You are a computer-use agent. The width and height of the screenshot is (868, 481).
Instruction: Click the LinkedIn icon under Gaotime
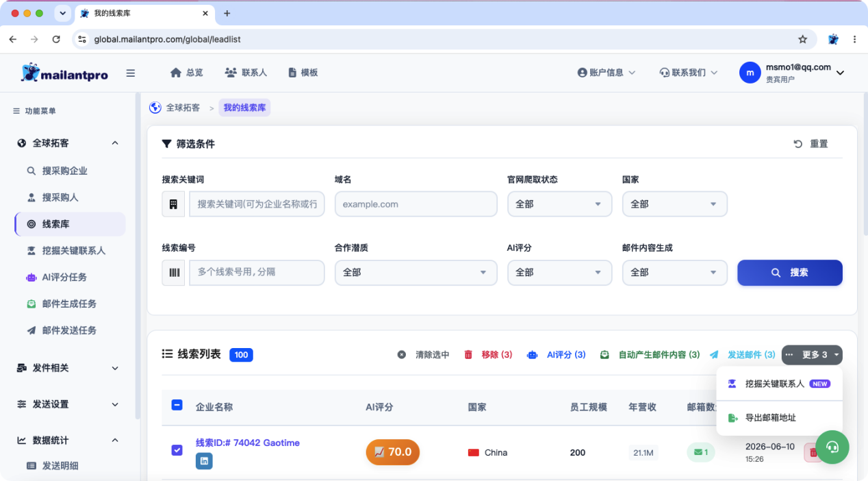(x=204, y=461)
